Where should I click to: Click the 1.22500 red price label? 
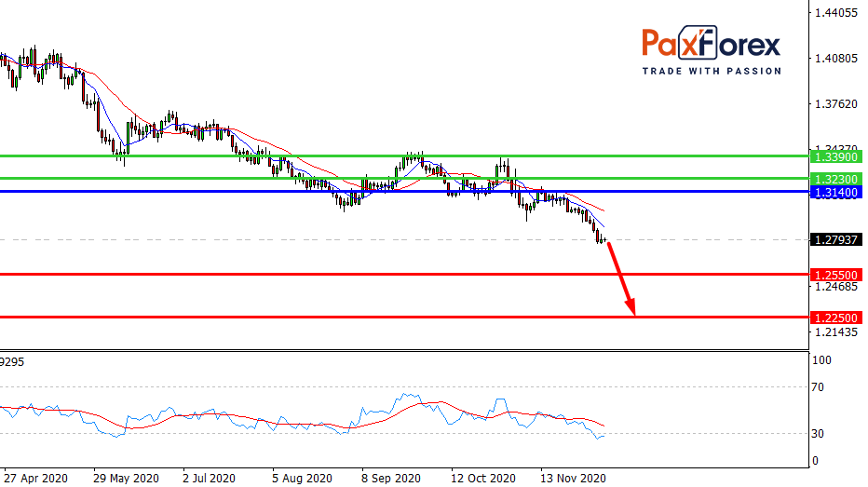834,318
